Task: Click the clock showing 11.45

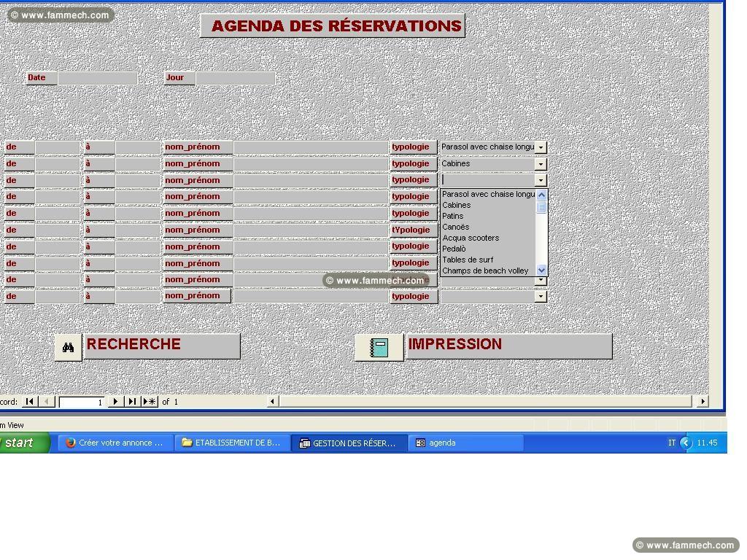Action: 707,443
